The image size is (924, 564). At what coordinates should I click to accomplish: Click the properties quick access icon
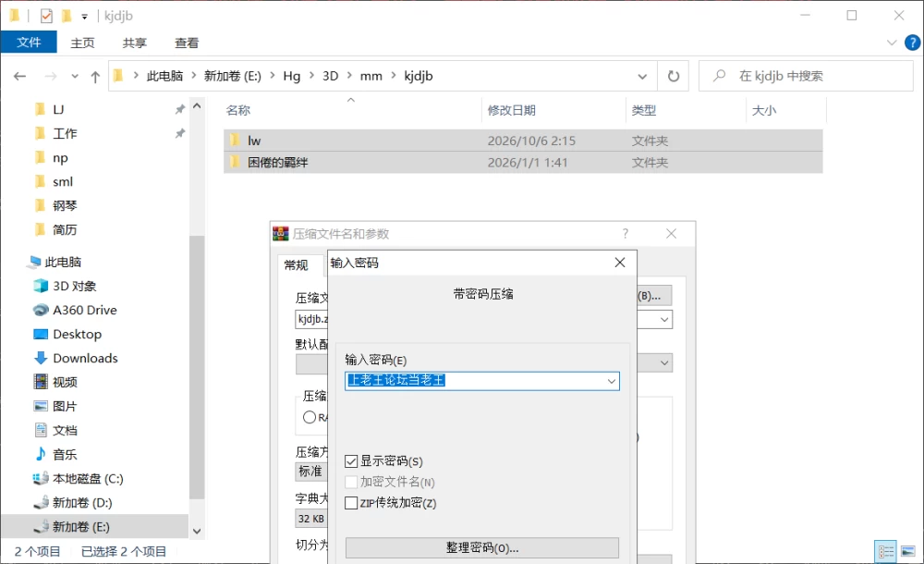tap(46, 16)
